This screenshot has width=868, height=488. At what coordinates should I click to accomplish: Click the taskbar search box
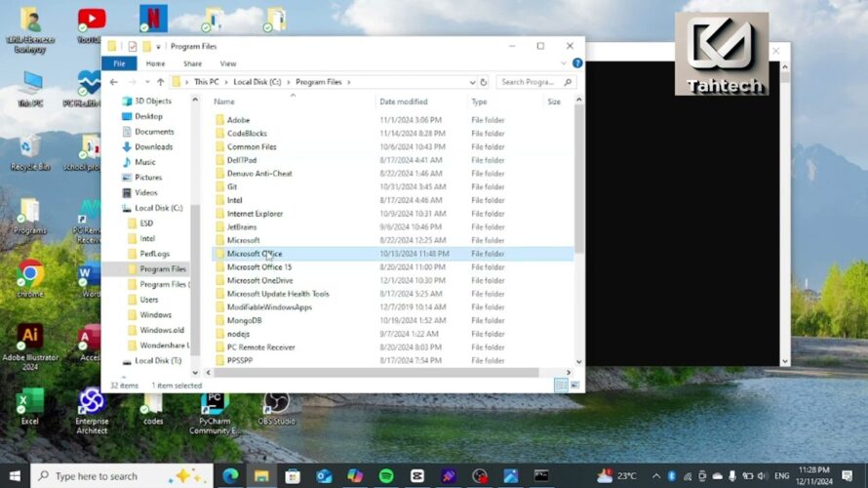[122, 476]
